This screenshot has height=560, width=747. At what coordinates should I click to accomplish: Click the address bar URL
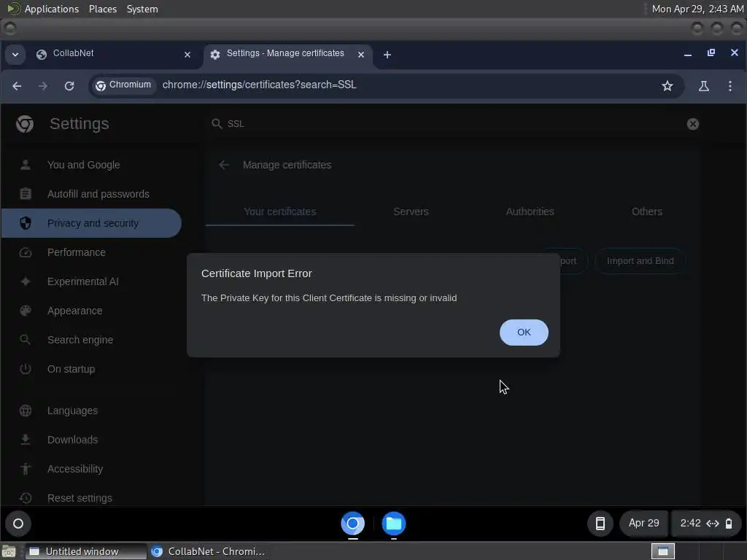click(x=259, y=85)
